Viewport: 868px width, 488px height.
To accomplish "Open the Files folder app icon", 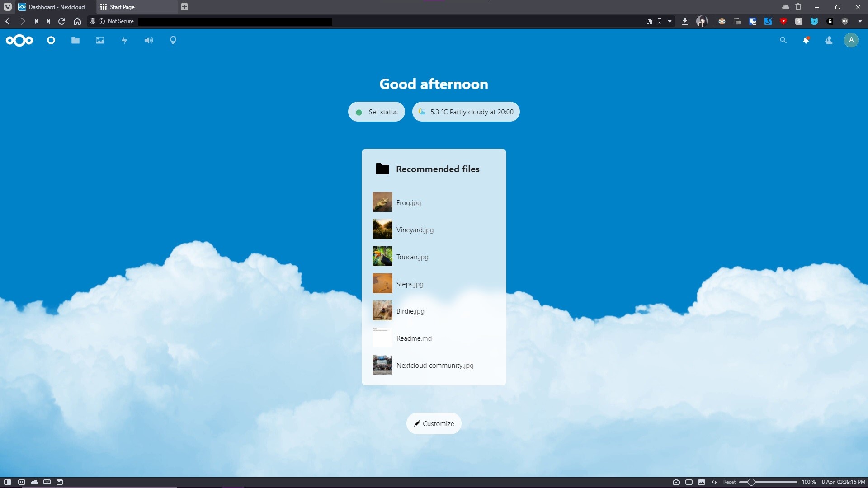I will tap(75, 40).
